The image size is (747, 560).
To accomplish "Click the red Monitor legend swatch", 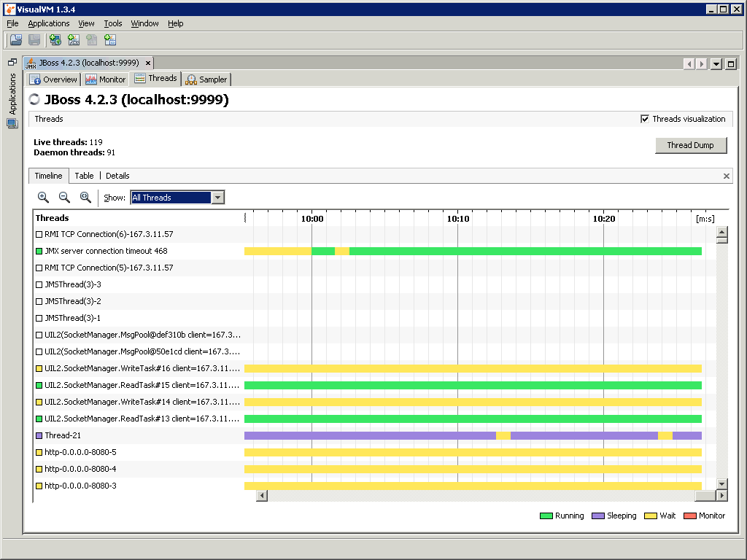I will point(690,516).
